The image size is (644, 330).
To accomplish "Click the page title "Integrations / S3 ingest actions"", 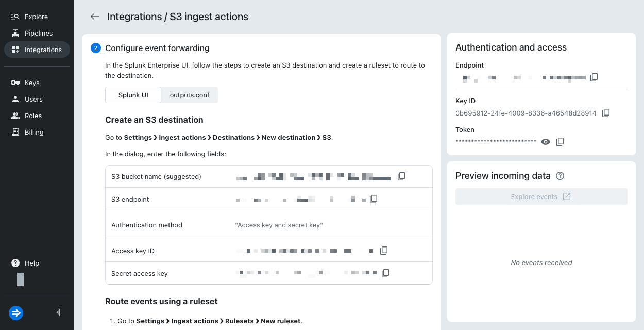I will [178, 16].
